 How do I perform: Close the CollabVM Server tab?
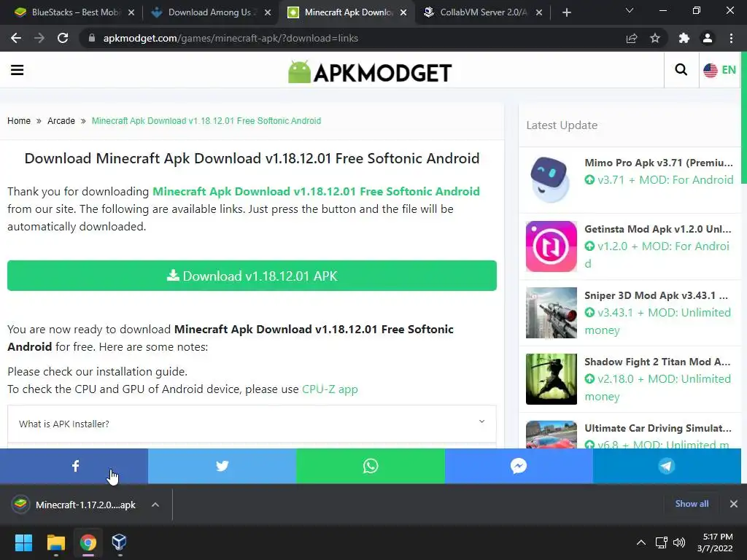click(539, 12)
